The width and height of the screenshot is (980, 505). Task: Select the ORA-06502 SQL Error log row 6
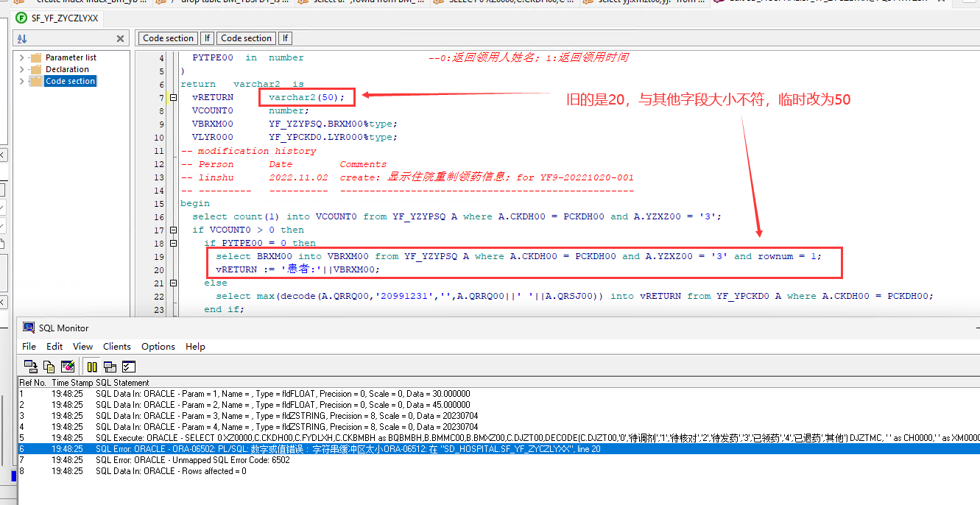tap(498, 448)
